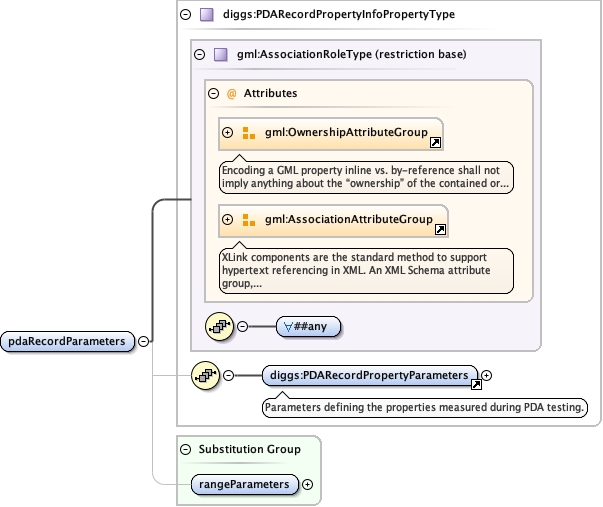Click the @ icon next to Attributes
Screen dimensions: 603x507
[231, 94]
